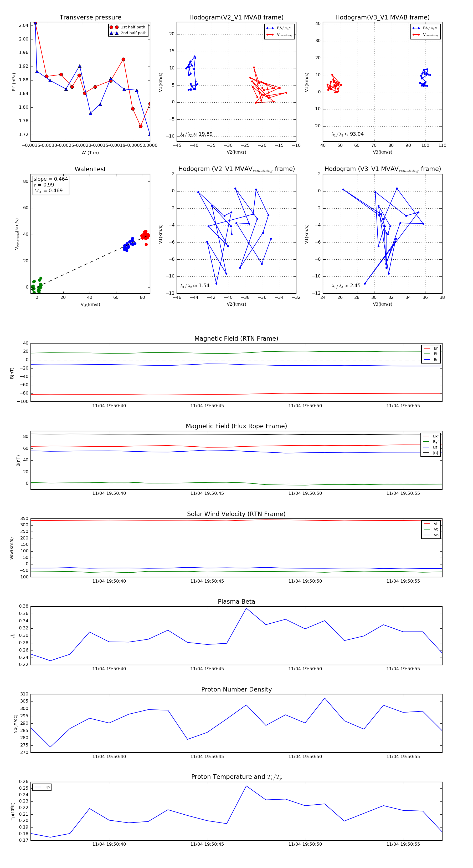Click the 'Hodogram(V2_V1 MVAB frame)' title
The height and width of the screenshot is (868, 473).
[x=236, y=18]
